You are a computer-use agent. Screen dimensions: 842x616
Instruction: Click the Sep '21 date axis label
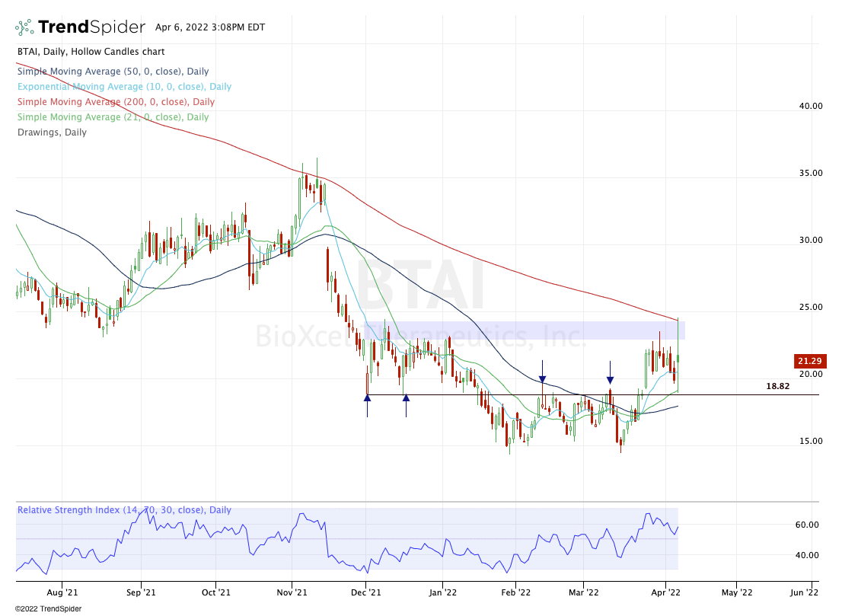point(142,592)
